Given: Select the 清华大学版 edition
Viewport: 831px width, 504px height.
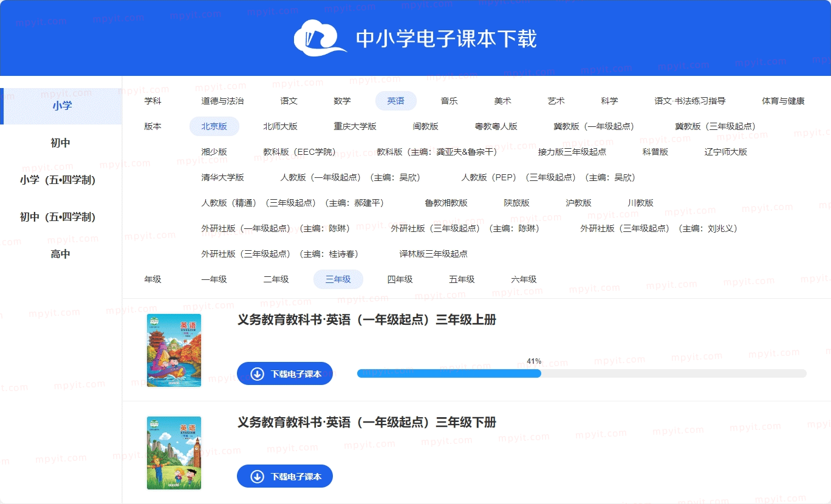Looking at the screenshot, I should 223,177.
